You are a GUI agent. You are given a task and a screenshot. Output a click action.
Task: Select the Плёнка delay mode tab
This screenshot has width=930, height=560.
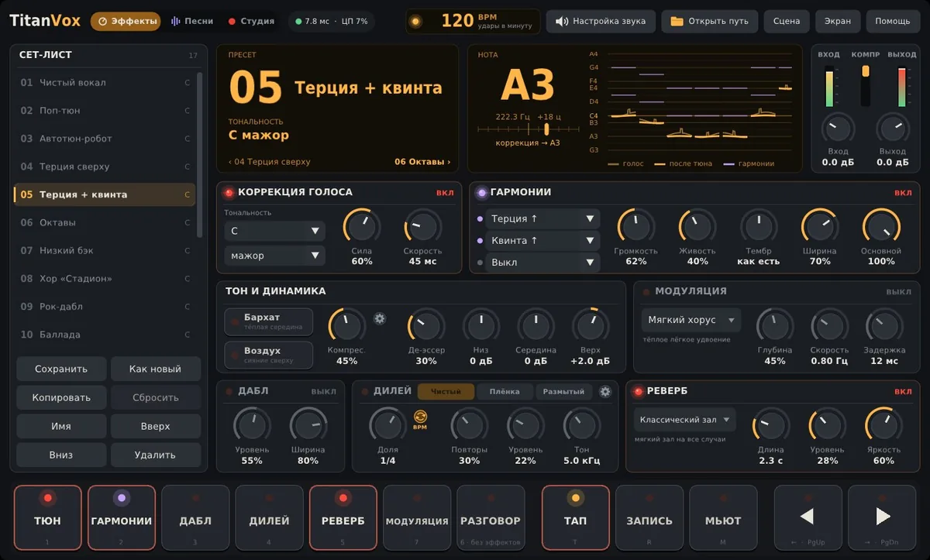(505, 392)
